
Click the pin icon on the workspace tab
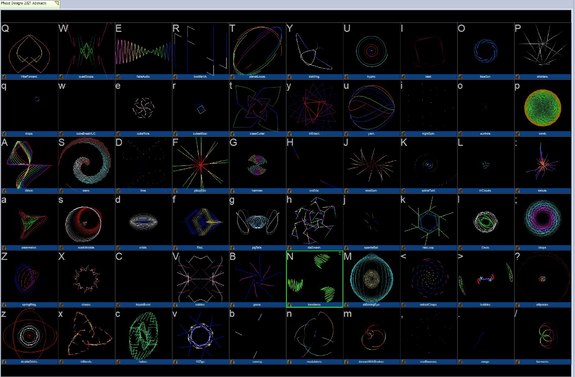pos(57,3)
